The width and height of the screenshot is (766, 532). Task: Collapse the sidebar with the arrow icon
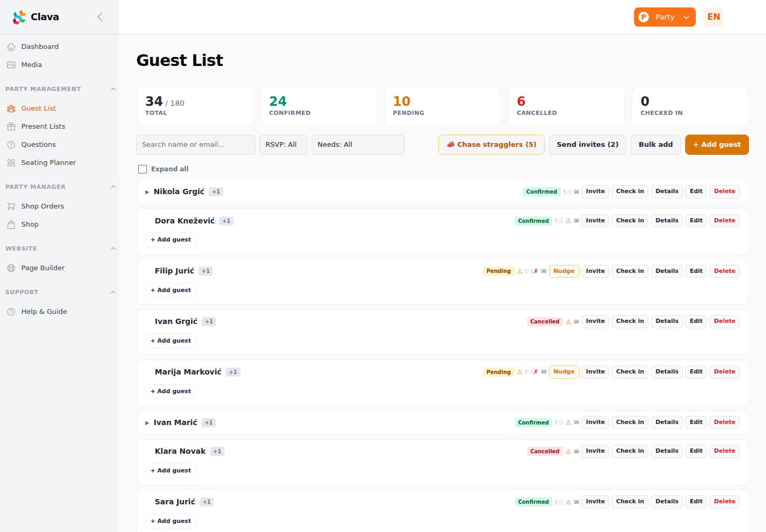(x=100, y=17)
